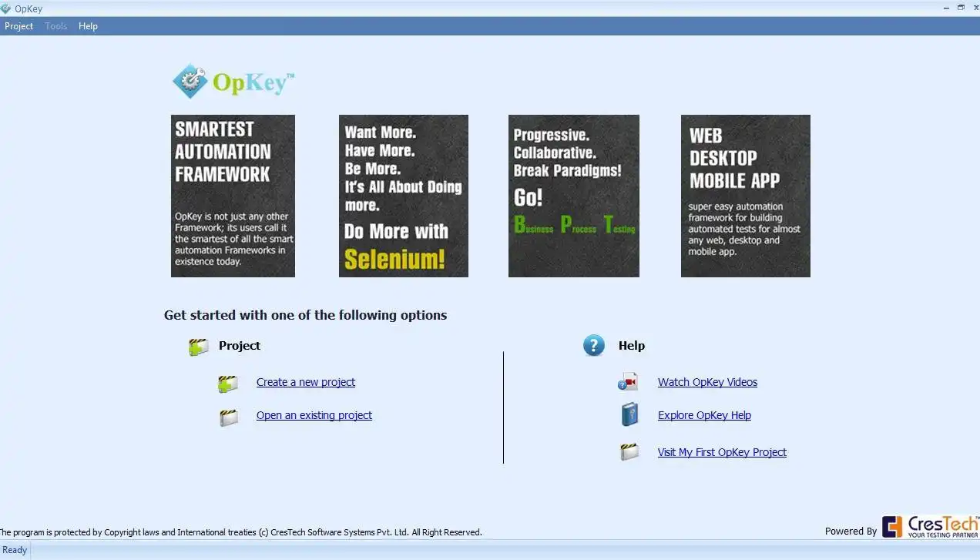Click the OpKey title bar app icon
Viewport: 980px width, 560px height.
coord(6,8)
